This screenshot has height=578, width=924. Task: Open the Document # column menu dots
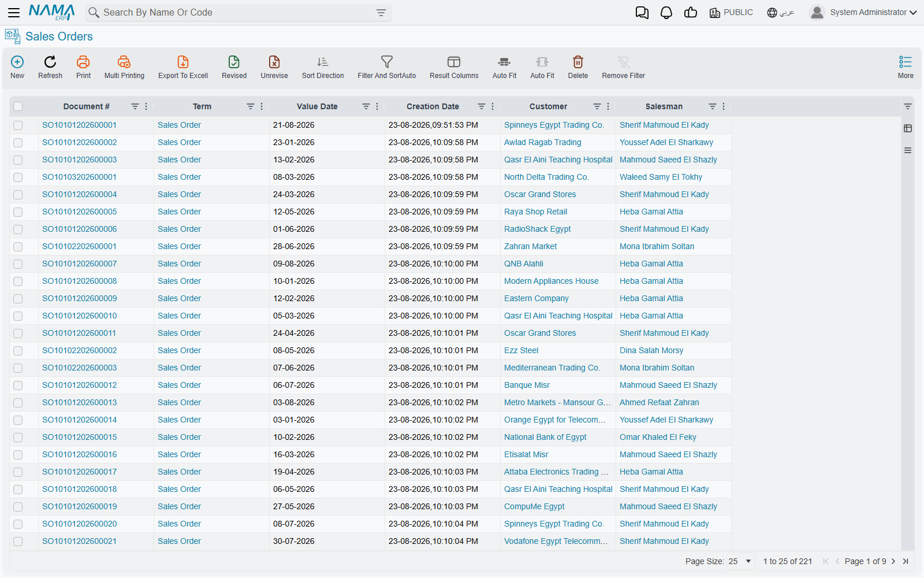[146, 106]
